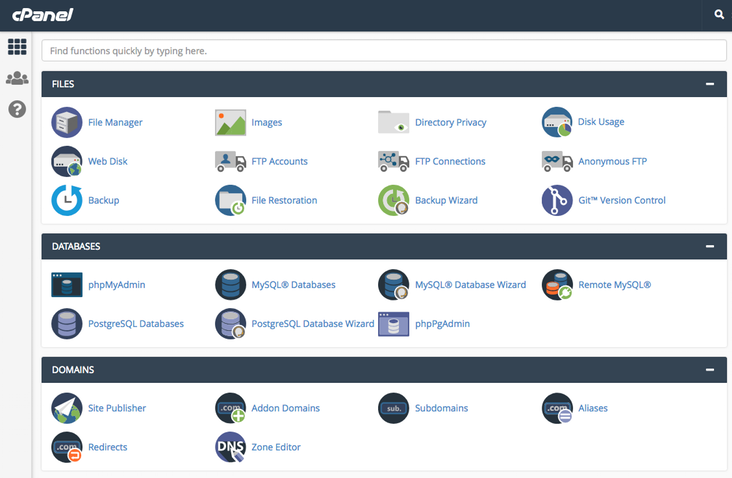Click the Addon Domains link
The width and height of the screenshot is (732, 478).
286,408
